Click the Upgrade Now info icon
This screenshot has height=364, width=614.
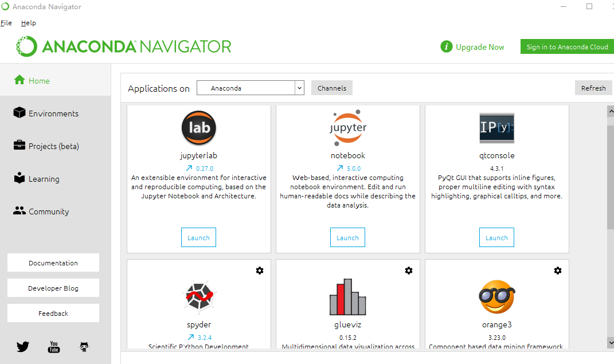[447, 46]
